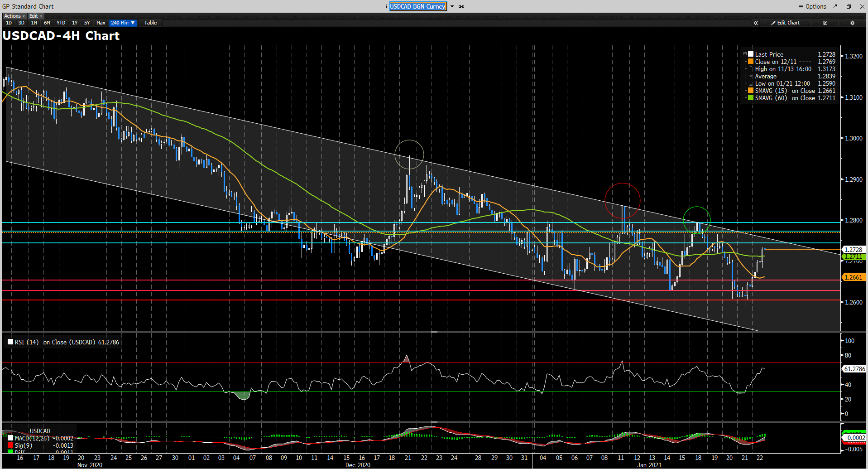
Task: Click SMAVG (60) on Close legend label
Action: tap(785, 98)
